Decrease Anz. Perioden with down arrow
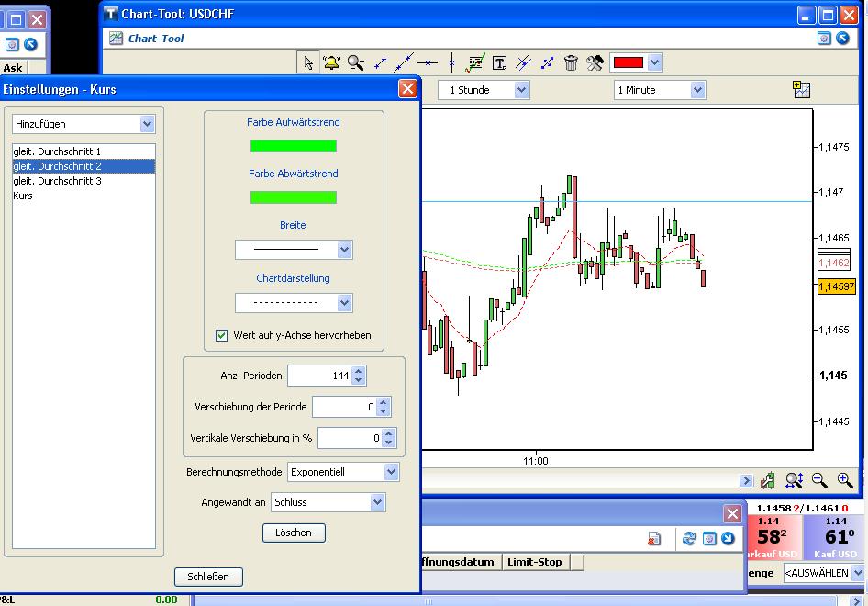868x606 pixels. [358, 380]
